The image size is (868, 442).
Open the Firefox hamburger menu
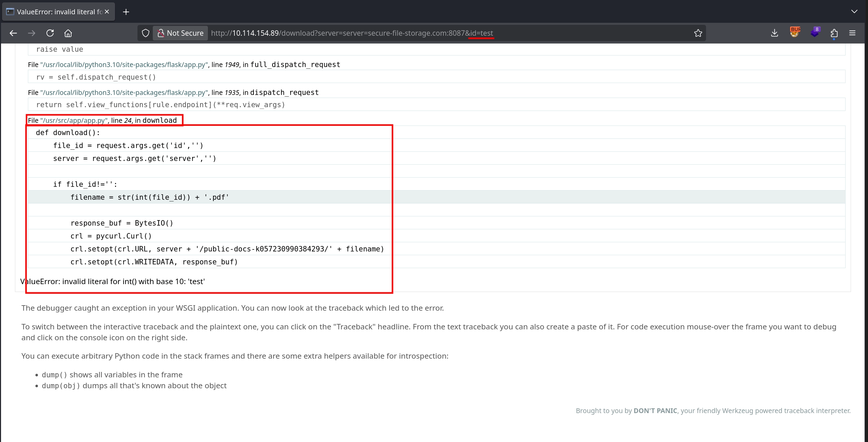(852, 33)
